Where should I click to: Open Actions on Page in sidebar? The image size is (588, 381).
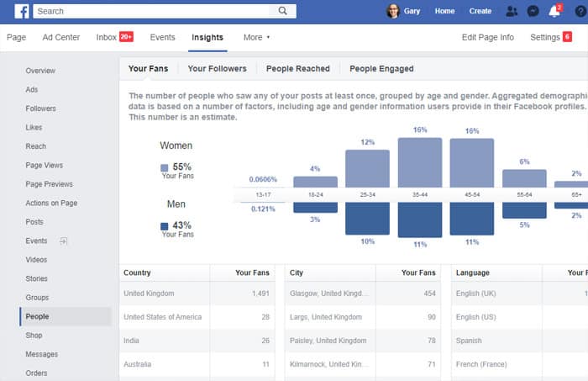[x=51, y=203]
